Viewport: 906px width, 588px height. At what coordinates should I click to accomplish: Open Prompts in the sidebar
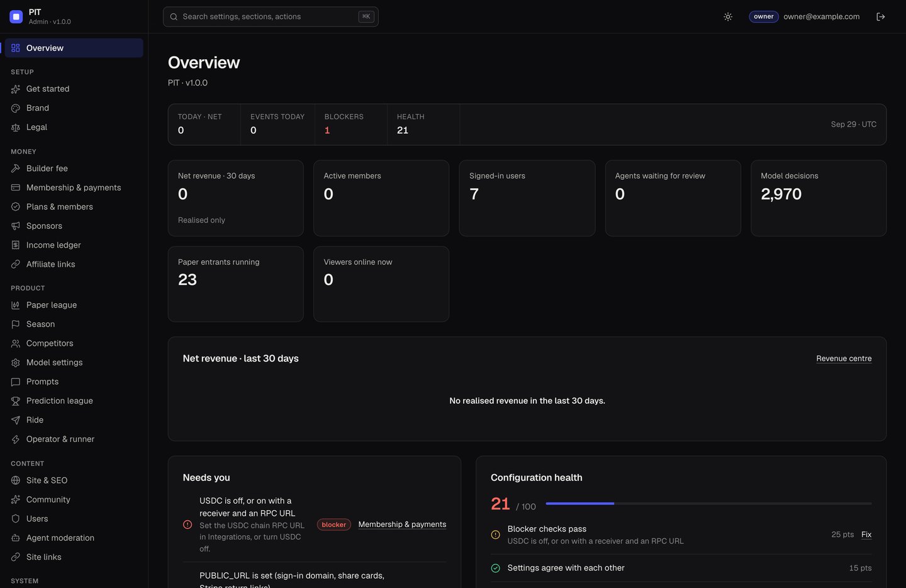74,382
